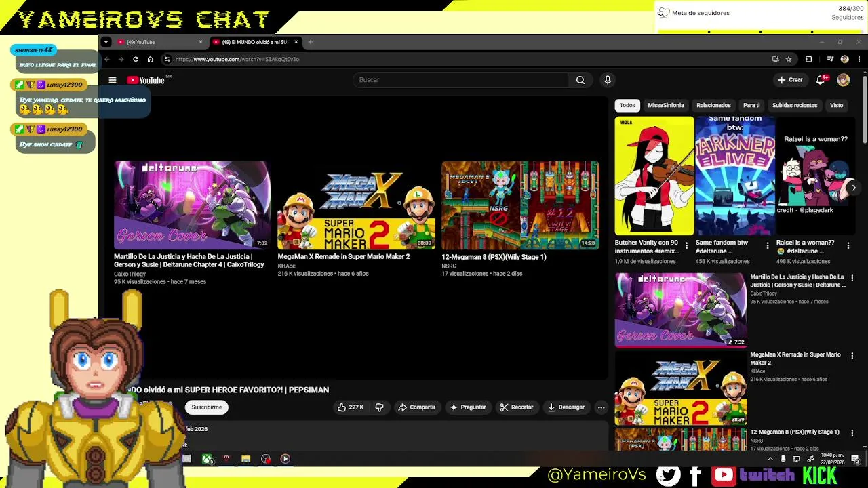Open Gerson Cover sidebar thumbnail
Image resolution: width=868 pixels, height=488 pixels.
pos(681,310)
